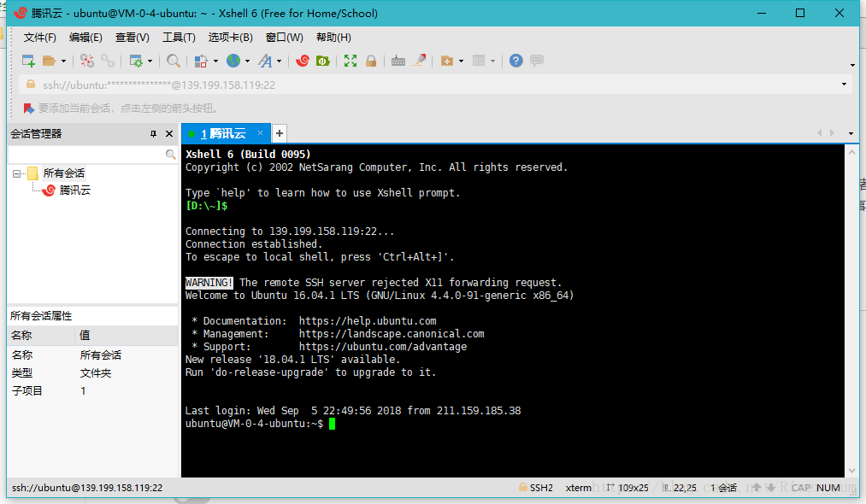The height and width of the screenshot is (504, 866).
Task: Go to next tab with the right arrow
Action: [832, 133]
